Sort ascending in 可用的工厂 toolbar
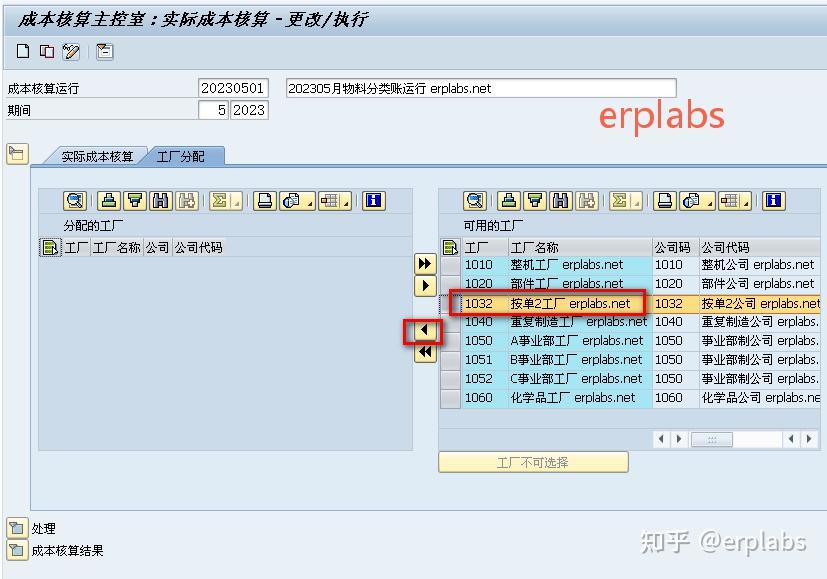 point(509,200)
